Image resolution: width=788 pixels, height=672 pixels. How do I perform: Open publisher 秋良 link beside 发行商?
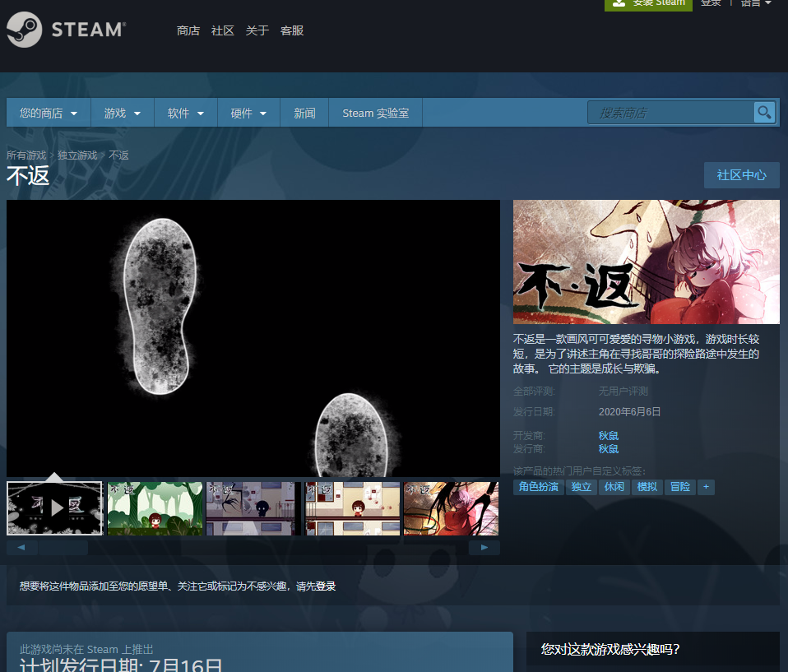(609, 449)
